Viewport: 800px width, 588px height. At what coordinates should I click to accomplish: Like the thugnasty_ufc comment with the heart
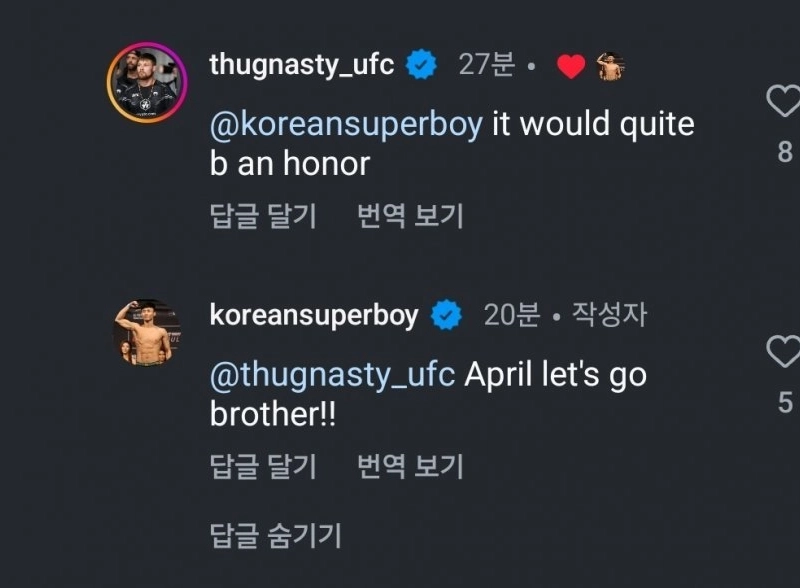pyautogui.click(x=783, y=101)
